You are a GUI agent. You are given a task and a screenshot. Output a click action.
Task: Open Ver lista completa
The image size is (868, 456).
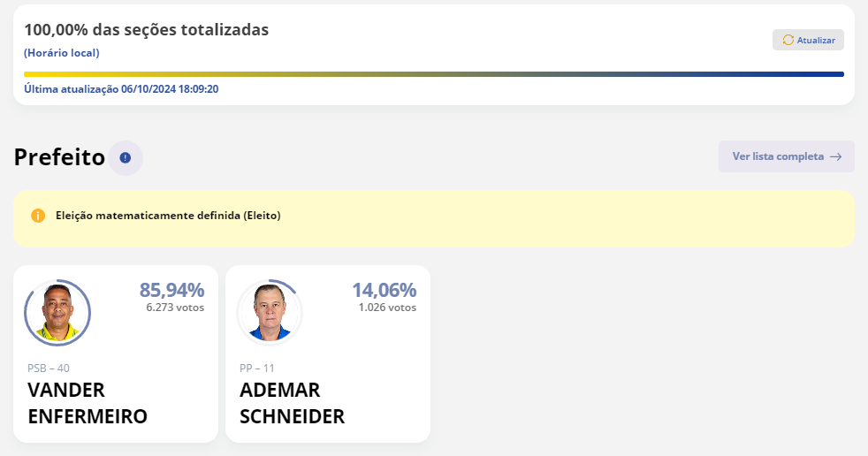[x=787, y=156]
